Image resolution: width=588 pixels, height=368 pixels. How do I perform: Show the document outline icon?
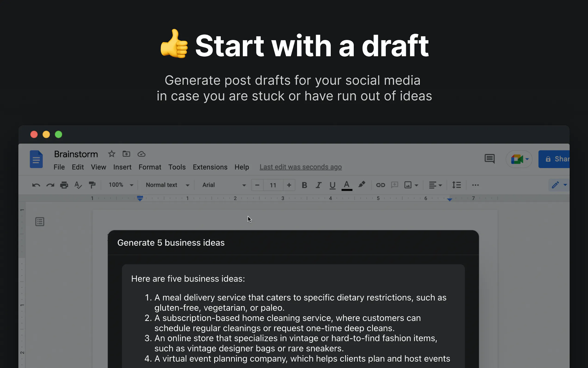40,222
